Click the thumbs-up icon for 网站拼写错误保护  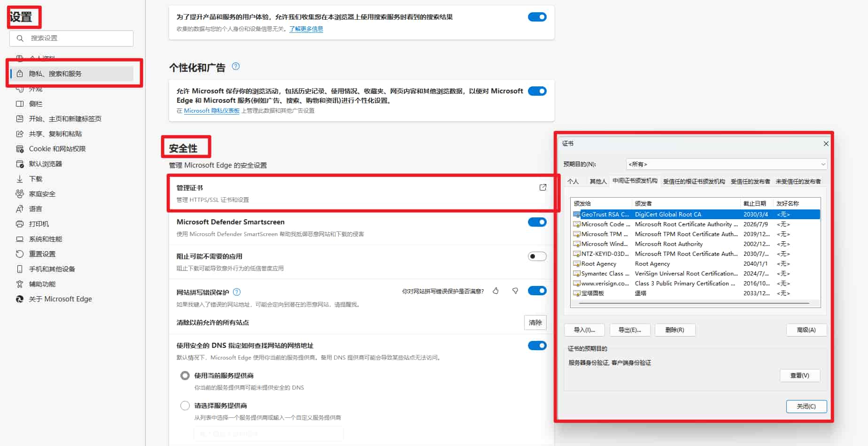tap(496, 291)
